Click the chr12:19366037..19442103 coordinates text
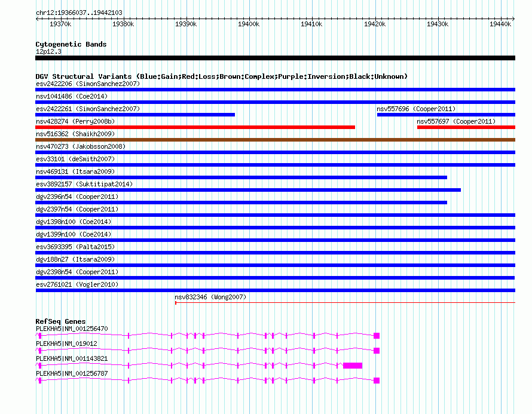 click(79, 13)
